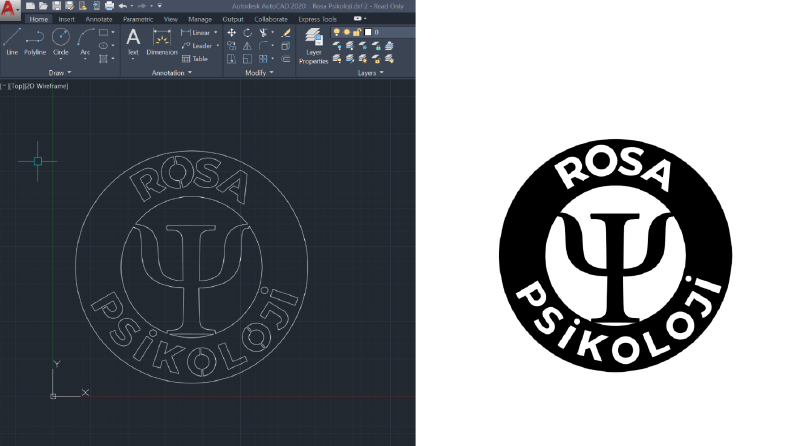Click the Mirror tool icon

point(247,46)
